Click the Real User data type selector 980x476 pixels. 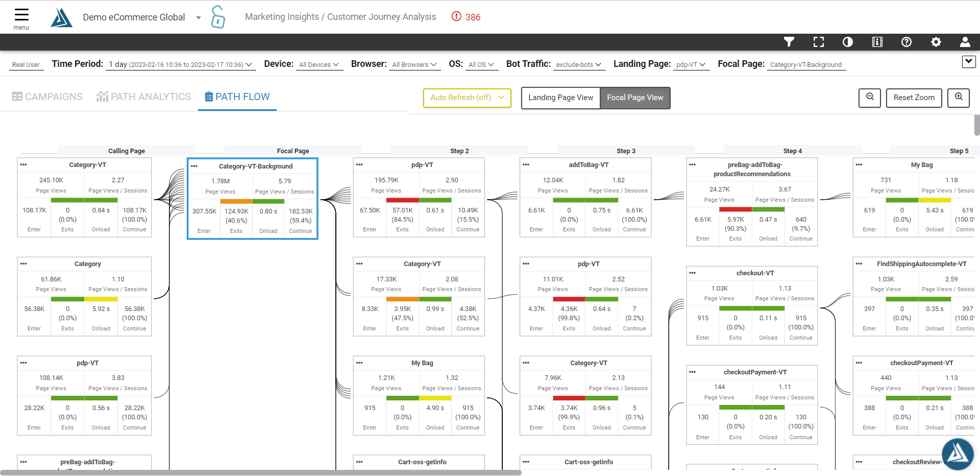tap(26, 65)
